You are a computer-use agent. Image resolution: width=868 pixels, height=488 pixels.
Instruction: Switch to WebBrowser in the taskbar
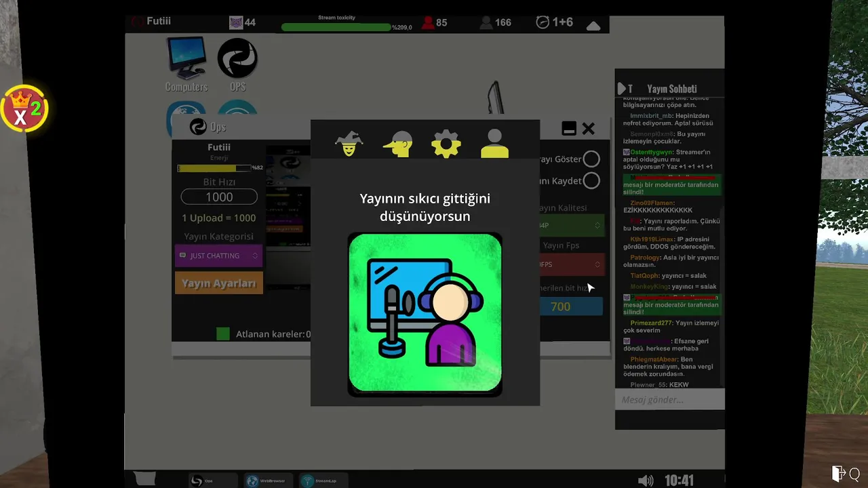pos(268,481)
